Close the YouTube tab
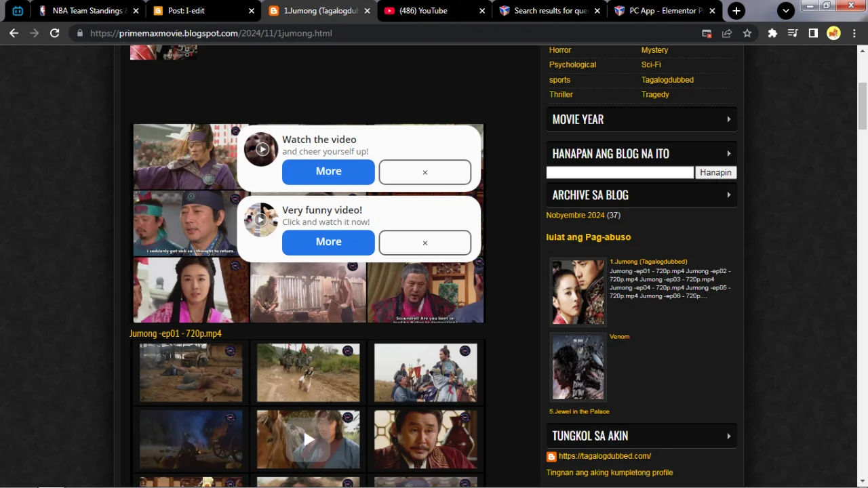 click(482, 11)
